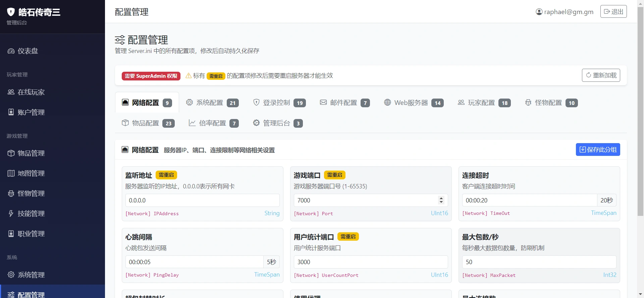Switch to the 登录控制 tab

279,103
